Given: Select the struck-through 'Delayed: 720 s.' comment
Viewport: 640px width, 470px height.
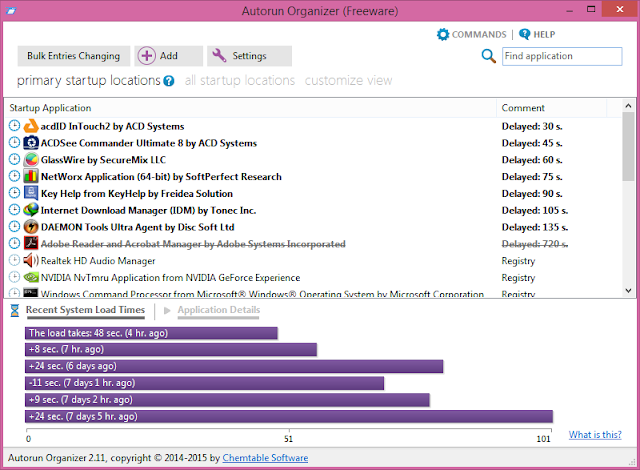Looking at the screenshot, I should 535,244.
